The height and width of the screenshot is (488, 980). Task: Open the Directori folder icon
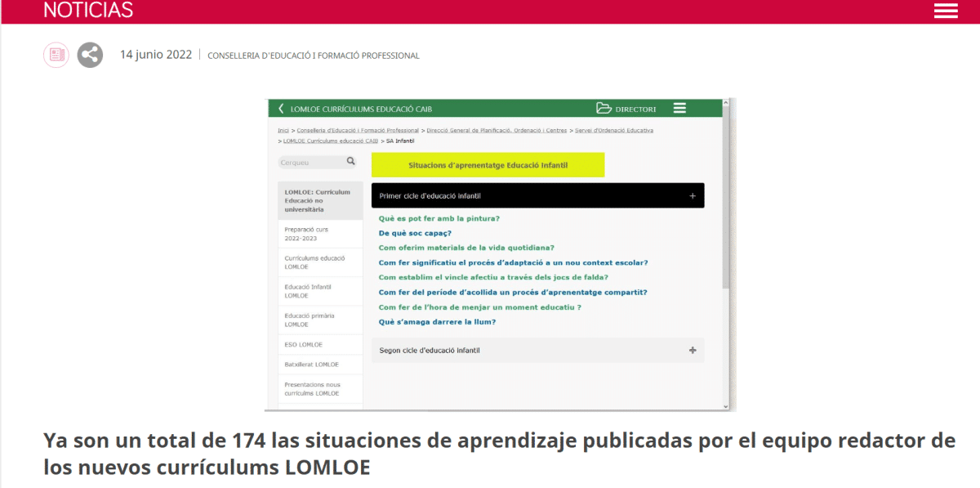click(x=604, y=109)
